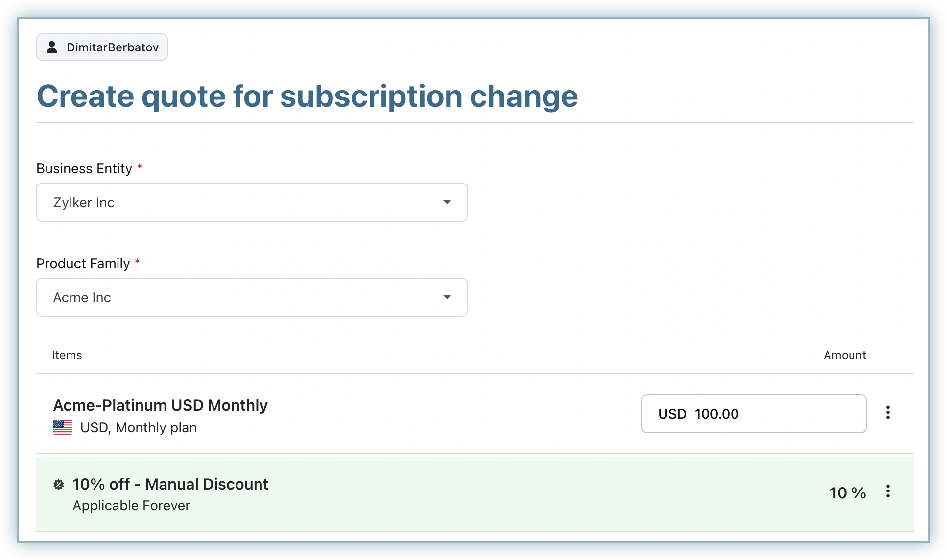Open three-dot menu for Acme-Platinum plan row
The width and height of the screenshot is (947, 560).
click(887, 412)
